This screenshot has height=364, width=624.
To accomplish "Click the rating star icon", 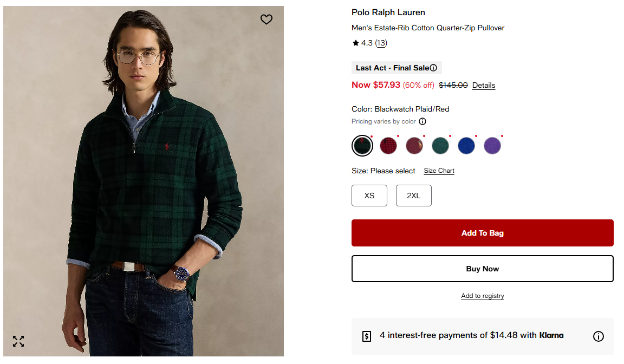I will click(x=355, y=43).
